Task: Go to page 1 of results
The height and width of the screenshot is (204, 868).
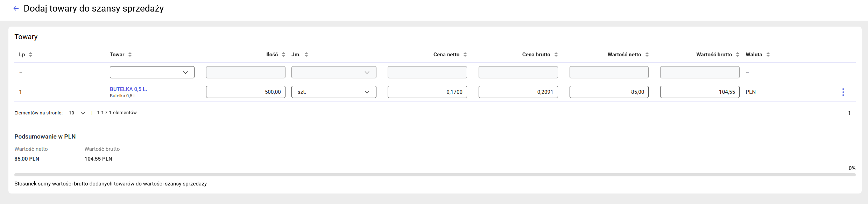Action: coord(849,113)
